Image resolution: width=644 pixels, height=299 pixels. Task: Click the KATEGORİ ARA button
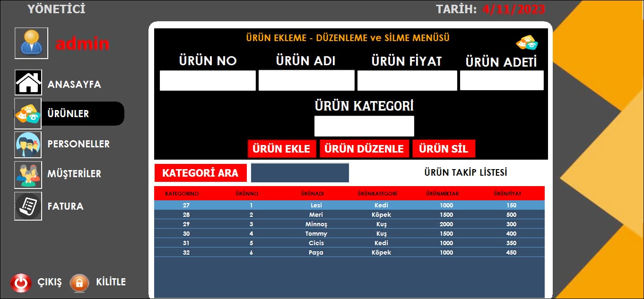[x=200, y=173]
